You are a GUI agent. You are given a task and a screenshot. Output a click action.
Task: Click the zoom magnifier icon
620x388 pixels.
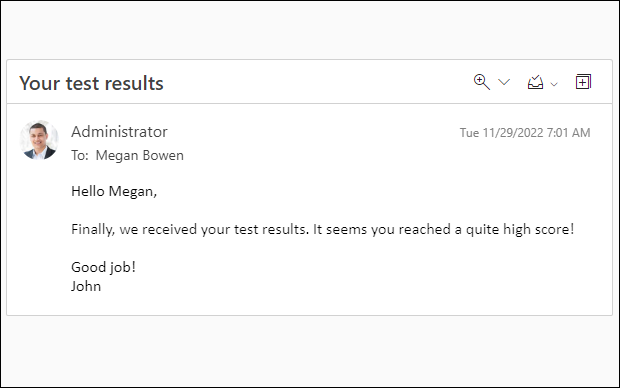482,82
